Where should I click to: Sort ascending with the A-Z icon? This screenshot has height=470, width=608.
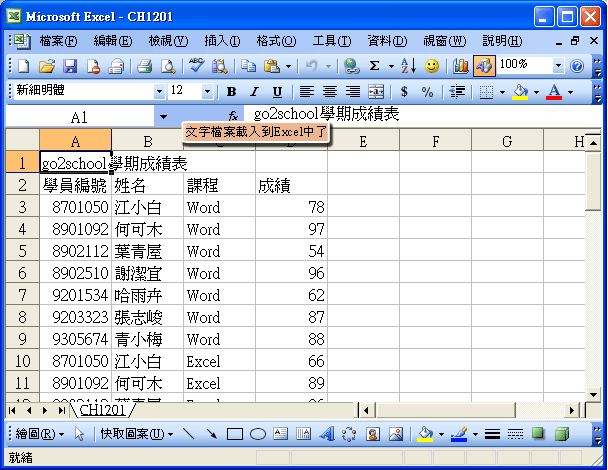tap(409, 66)
